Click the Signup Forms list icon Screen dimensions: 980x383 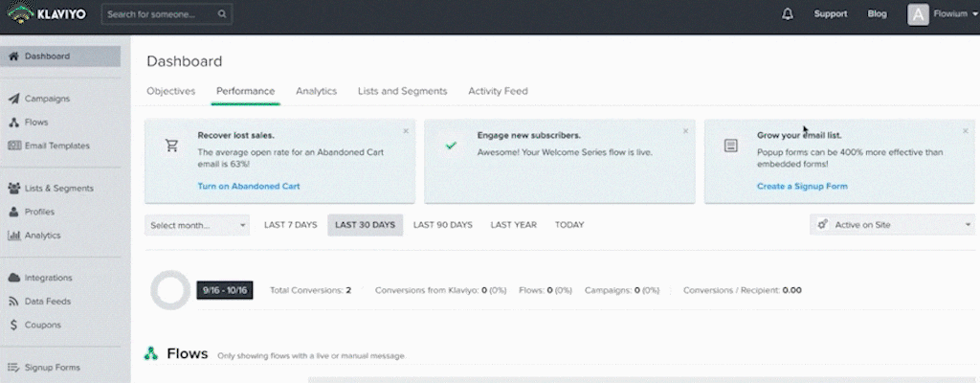pos(13,368)
